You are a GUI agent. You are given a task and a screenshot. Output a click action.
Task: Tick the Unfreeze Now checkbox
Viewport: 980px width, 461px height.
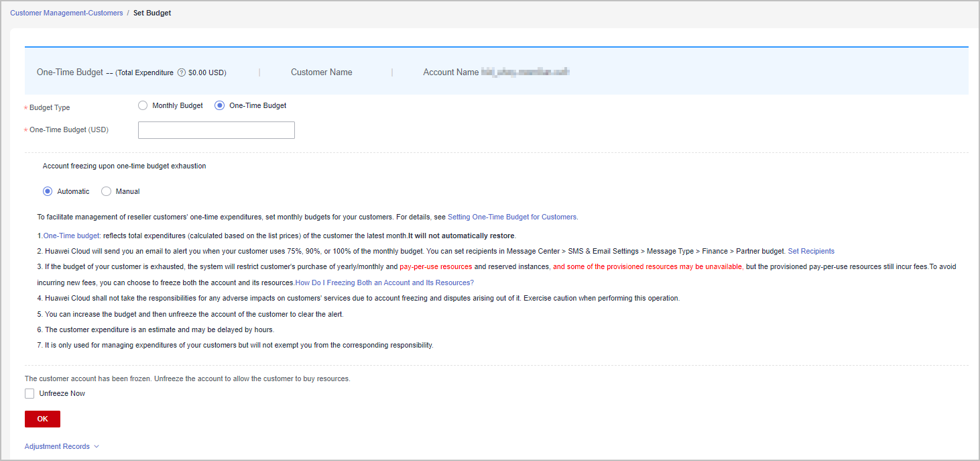(x=29, y=394)
